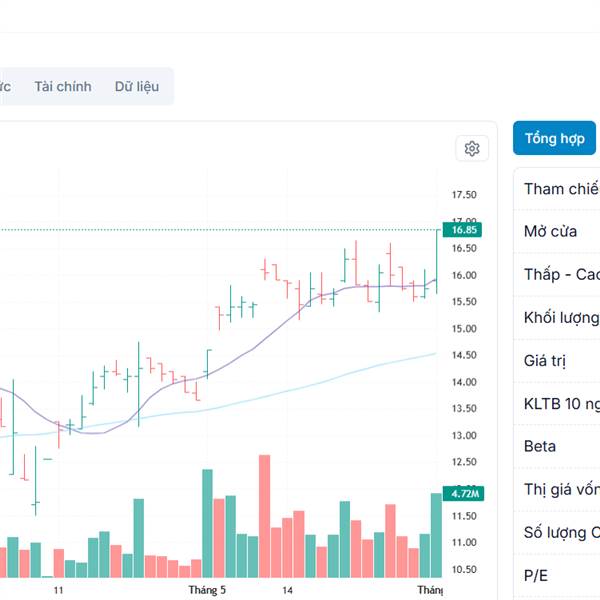This screenshot has height=600, width=600.
Task: Switch to the Dữ liệu tab
Action: 136,87
